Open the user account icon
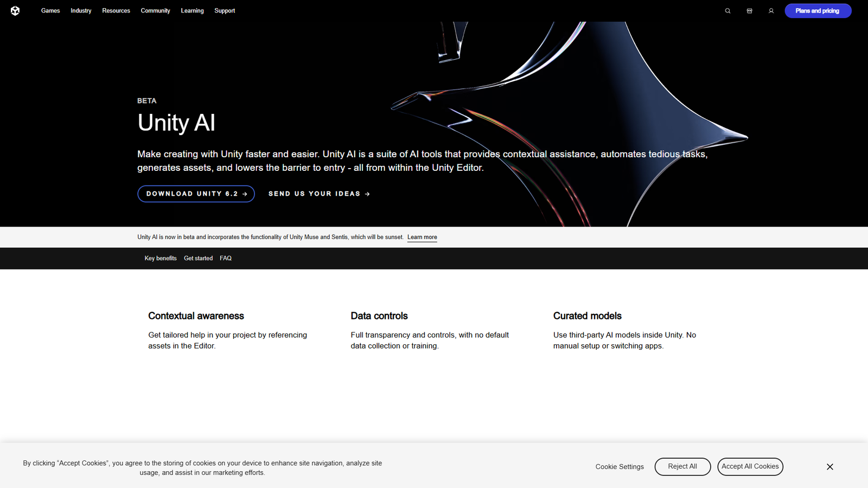 [771, 11]
